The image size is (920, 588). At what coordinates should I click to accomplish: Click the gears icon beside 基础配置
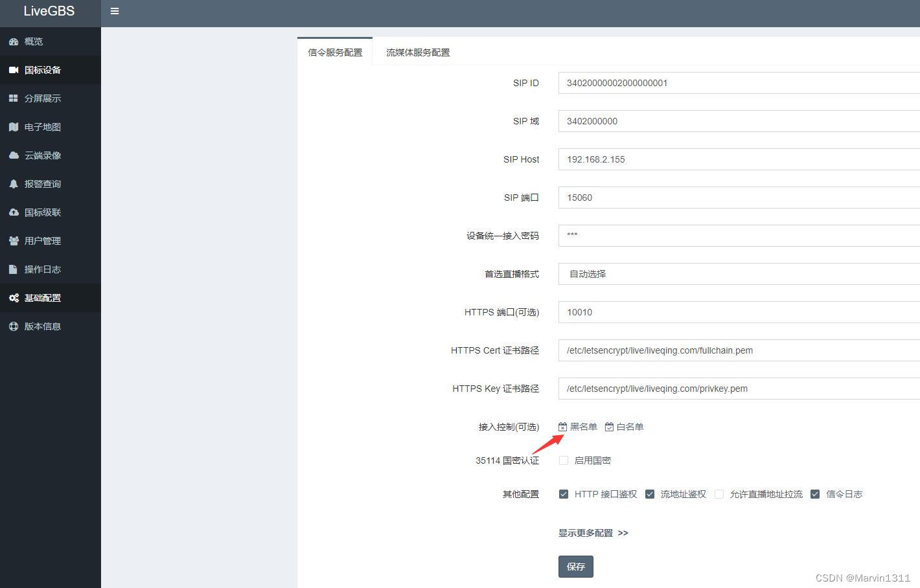click(x=14, y=298)
